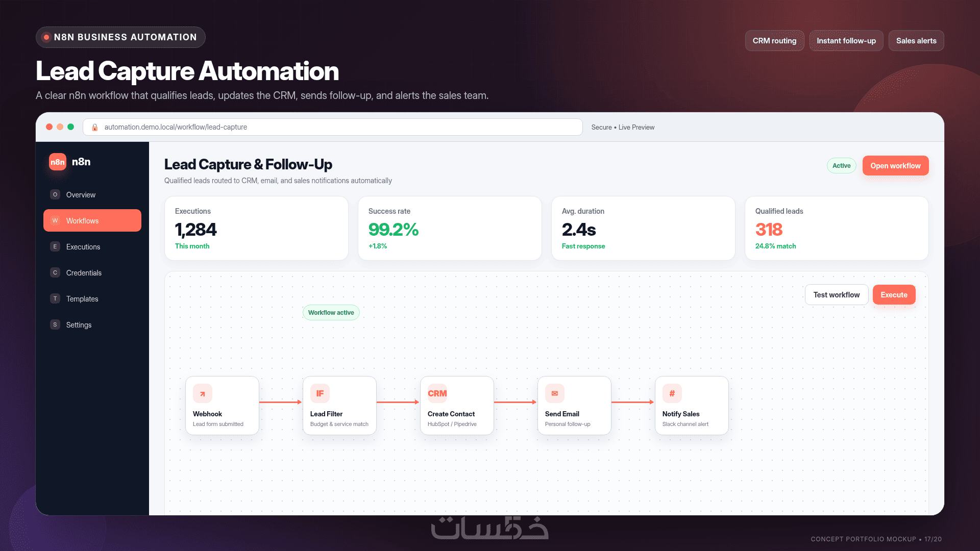Open Overview in the sidebar
Screen dimensions: 980x551
(x=92, y=194)
